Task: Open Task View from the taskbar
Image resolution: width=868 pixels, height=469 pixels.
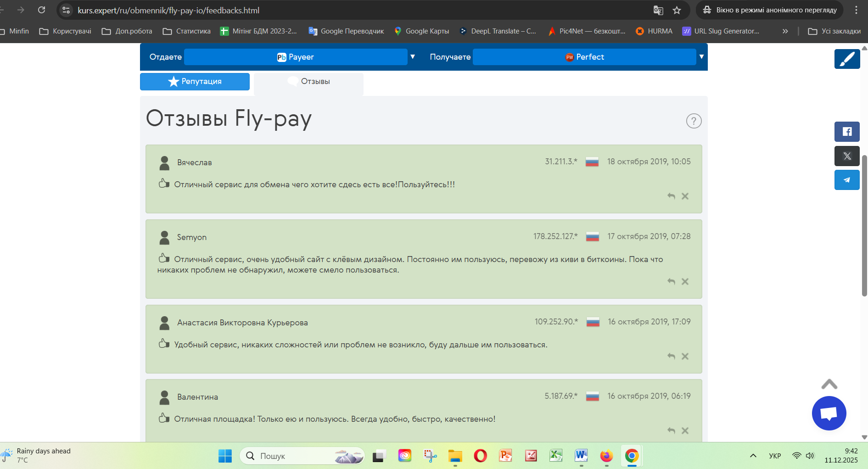Action: 378,456
